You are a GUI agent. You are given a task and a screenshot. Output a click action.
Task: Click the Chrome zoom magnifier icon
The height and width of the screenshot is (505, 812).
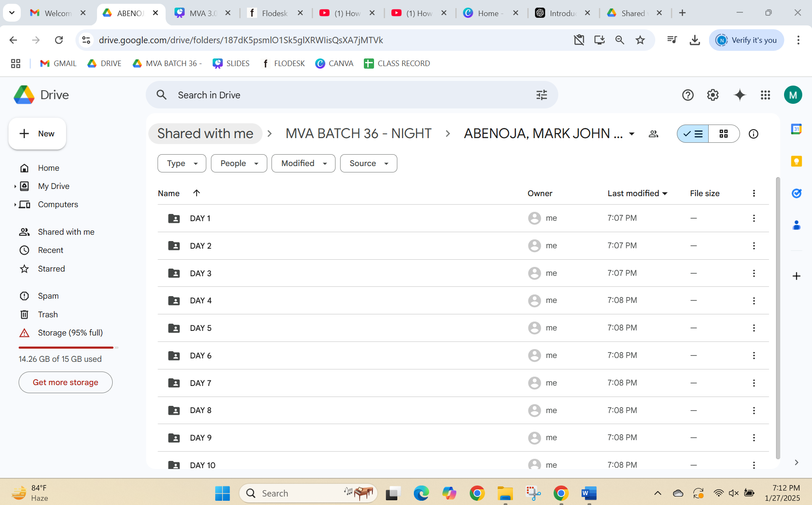tap(620, 40)
